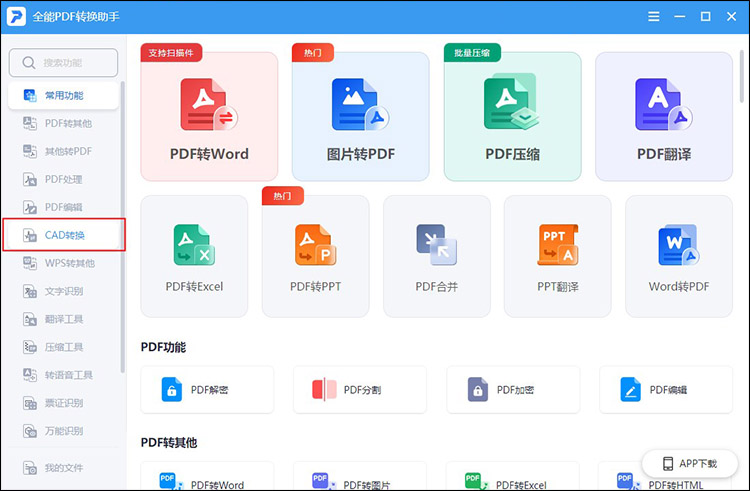The image size is (750, 491).
Task: Click the PDF分割 button
Action: [360, 390]
